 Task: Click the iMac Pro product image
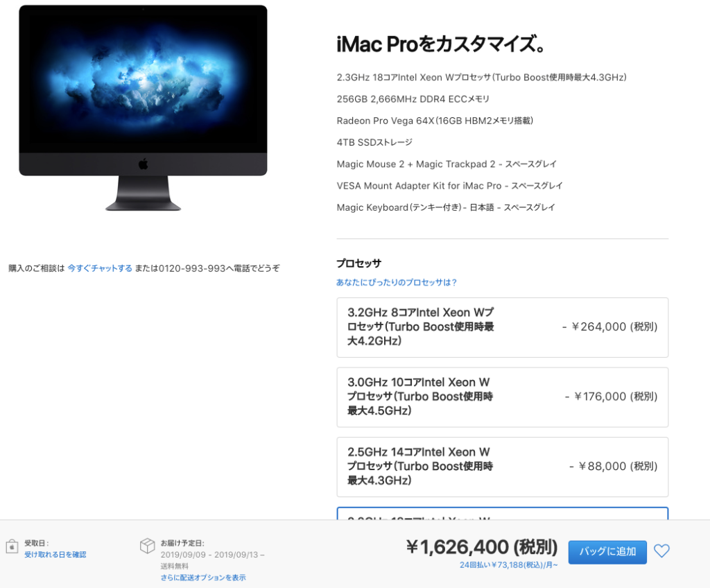coord(143,107)
